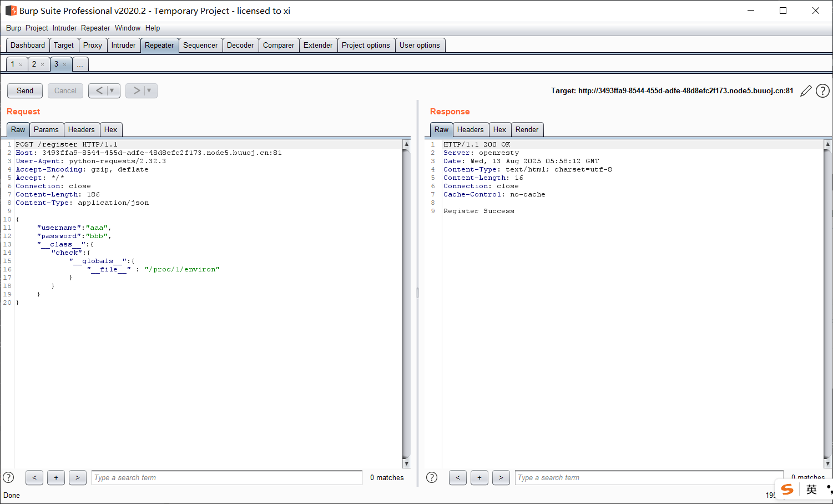Screen dimensions: 833x504
Task: Click request pane scroll-up arrow
Action: 406,144
